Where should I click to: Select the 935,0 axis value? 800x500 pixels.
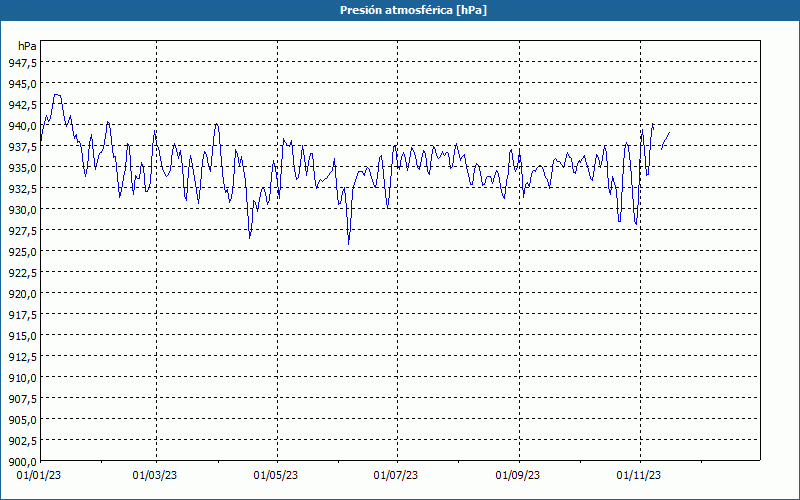pyautogui.click(x=22, y=167)
